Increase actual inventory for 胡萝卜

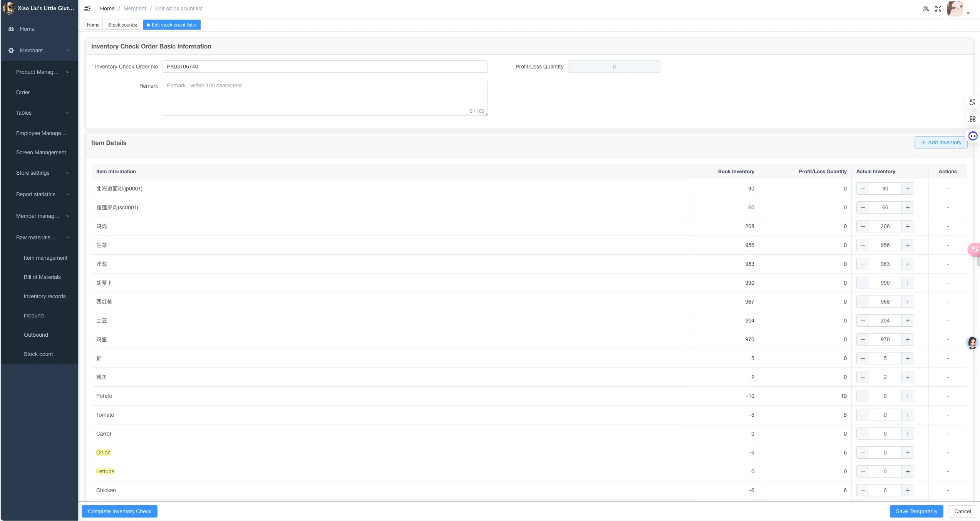point(908,283)
